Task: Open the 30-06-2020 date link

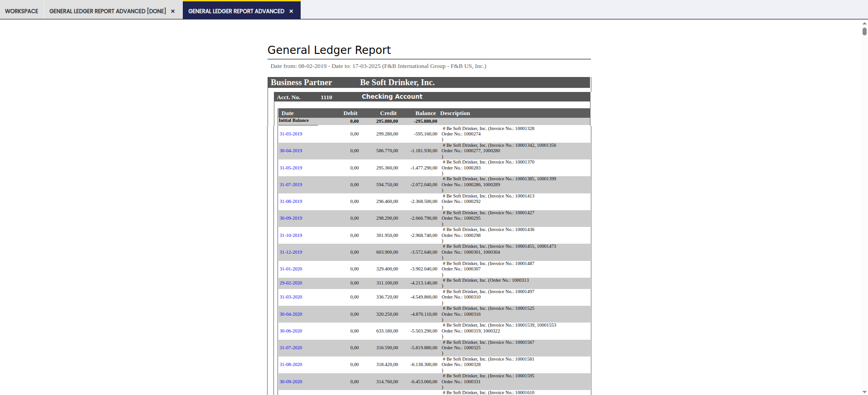Action: 291,331
